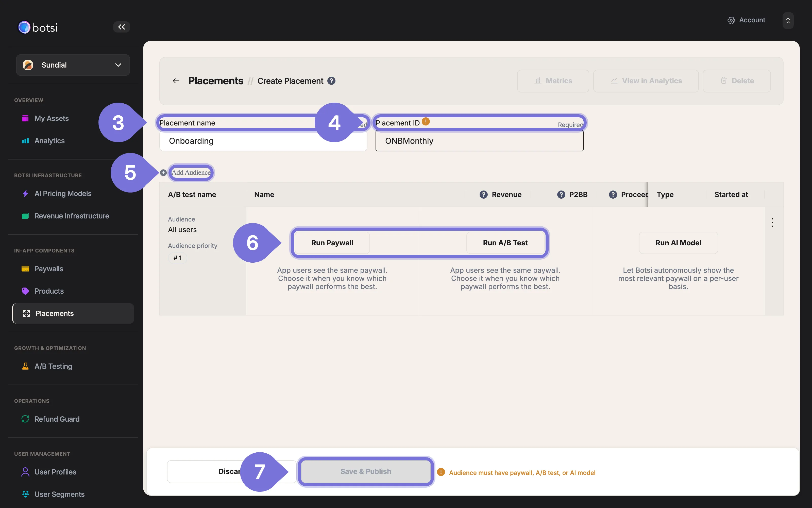Click Revenue column help icon
The height and width of the screenshot is (508, 812).
[483, 195]
